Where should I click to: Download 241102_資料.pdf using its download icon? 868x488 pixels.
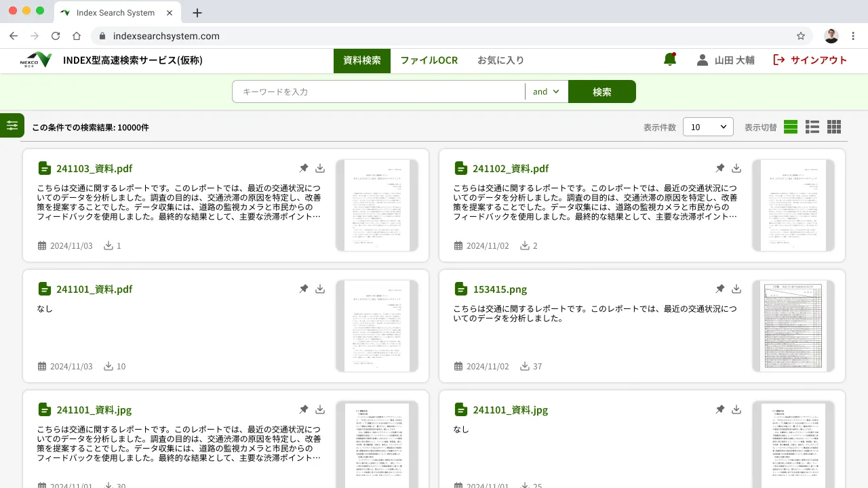tap(736, 167)
